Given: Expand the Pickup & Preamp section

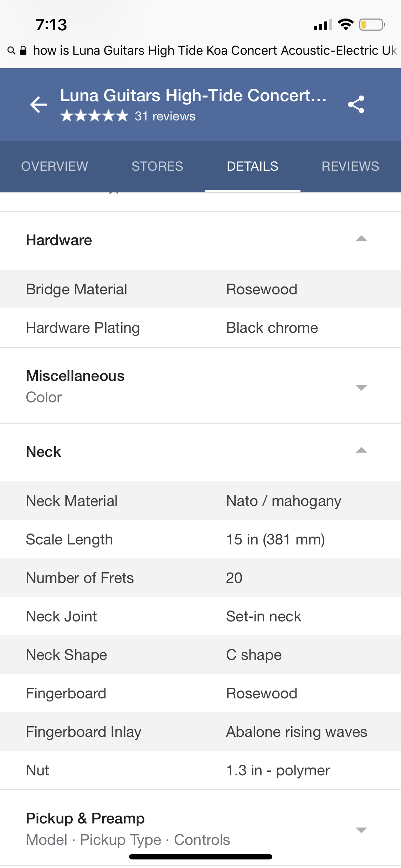Looking at the screenshot, I should pyautogui.click(x=361, y=830).
